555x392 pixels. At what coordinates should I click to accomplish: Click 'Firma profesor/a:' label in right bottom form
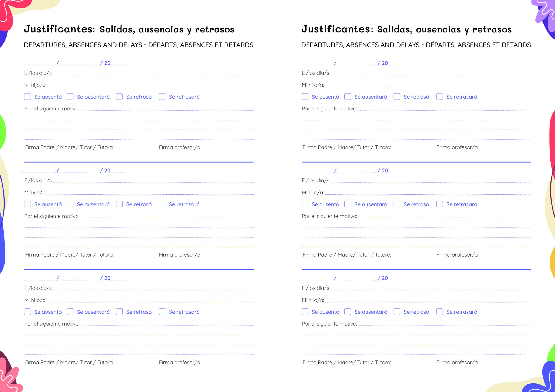pyautogui.click(x=457, y=362)
